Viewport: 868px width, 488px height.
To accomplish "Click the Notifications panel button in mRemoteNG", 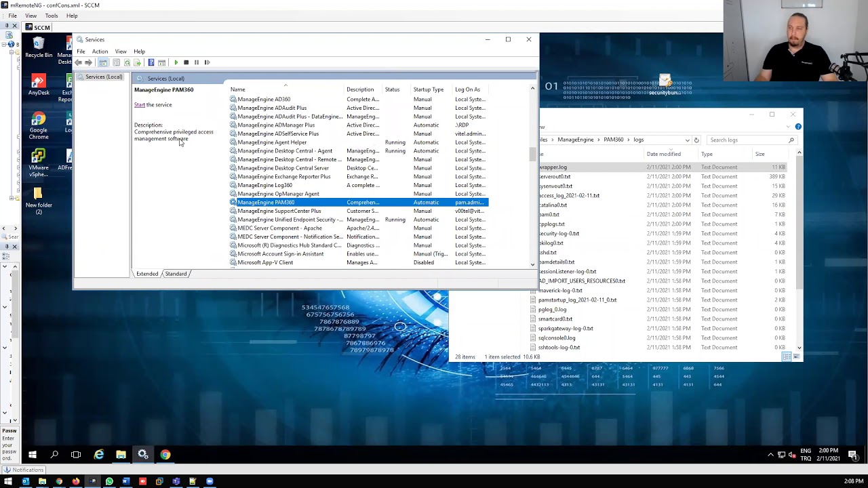I will pos(24,470).
